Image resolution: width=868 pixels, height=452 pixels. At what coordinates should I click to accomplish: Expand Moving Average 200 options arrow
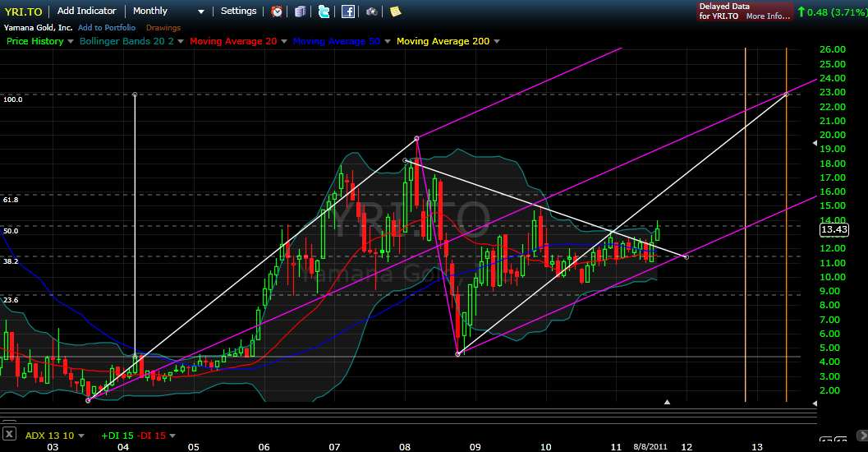point(497,42)
